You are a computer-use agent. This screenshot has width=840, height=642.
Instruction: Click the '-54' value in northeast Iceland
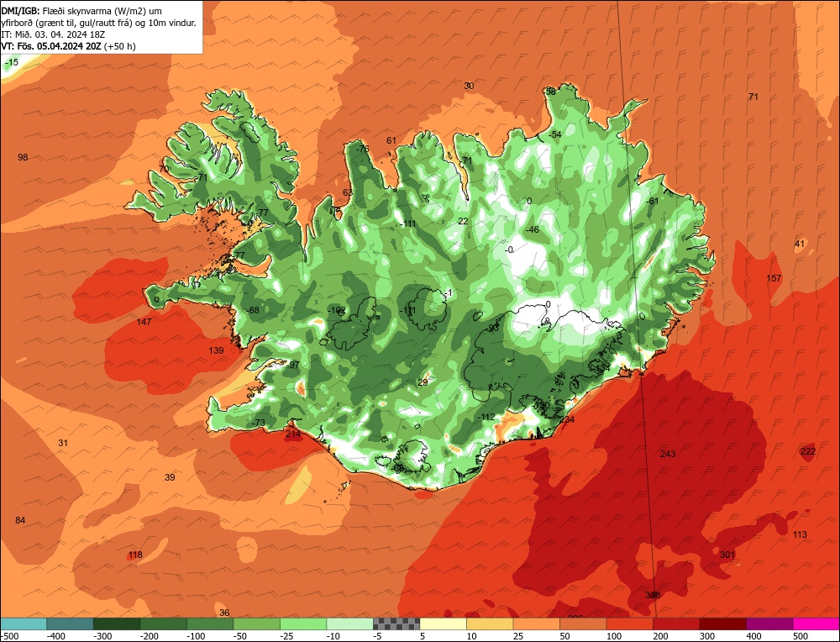click(555, 134)
